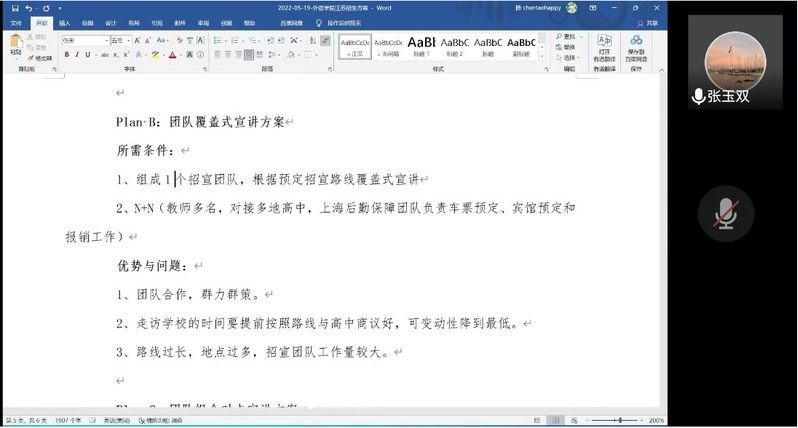Apply italic formatting with the I icon
Screen dimensions: 798x428
tap(76, 55)
